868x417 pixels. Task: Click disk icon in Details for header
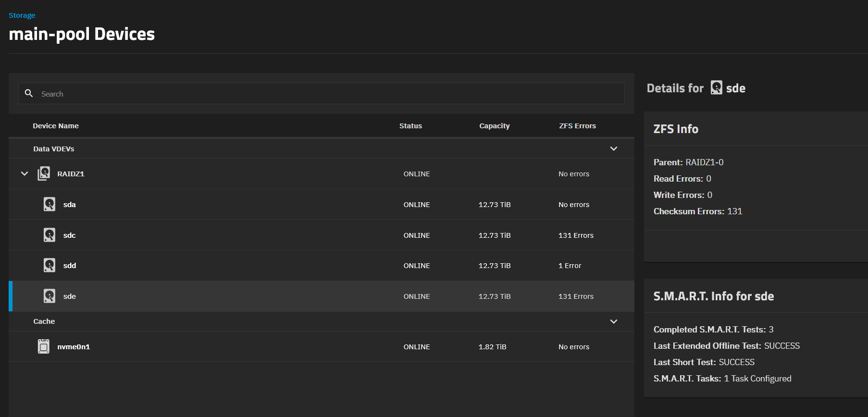[x=716, y=88]
